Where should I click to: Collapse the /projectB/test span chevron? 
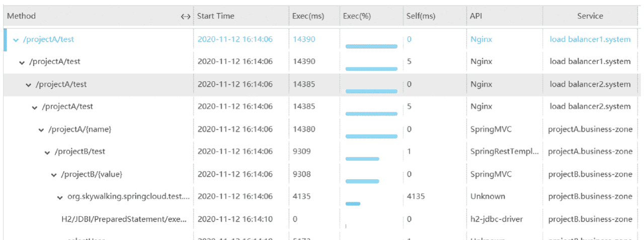coord(48,152)
